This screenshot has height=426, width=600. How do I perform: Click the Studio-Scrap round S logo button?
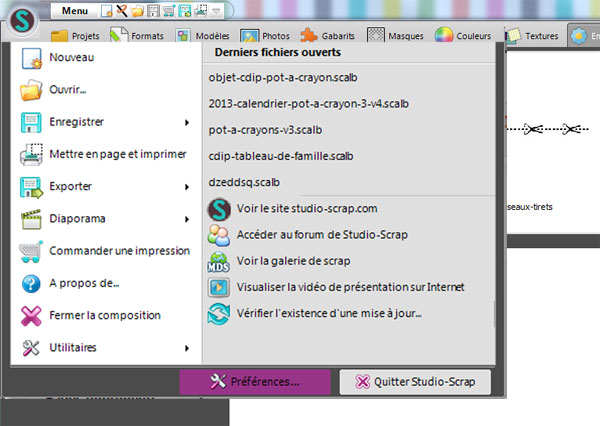(x=22, y=21)
